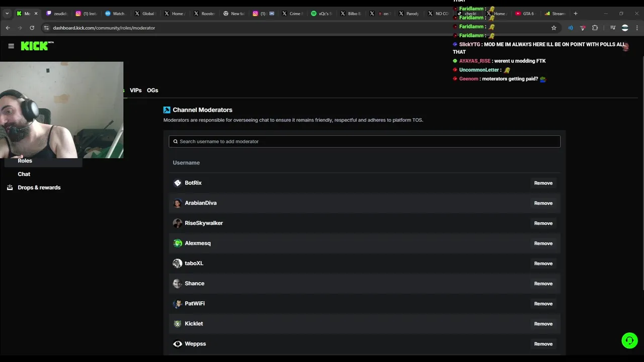The image size is (644, 362).
Task: Click the Drops & rewards icon in sidebar
Action: pos(10,188)
